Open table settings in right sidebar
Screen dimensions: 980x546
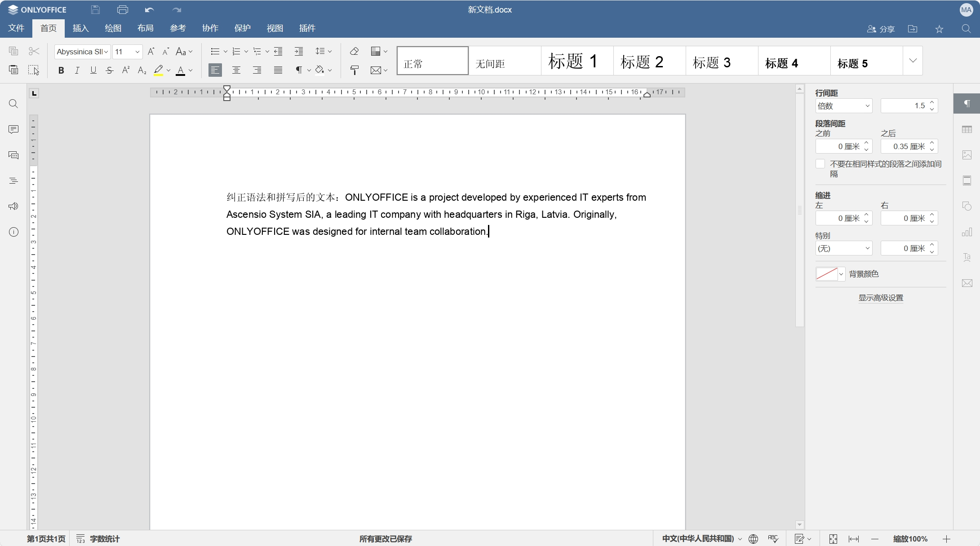coord(967,129)
